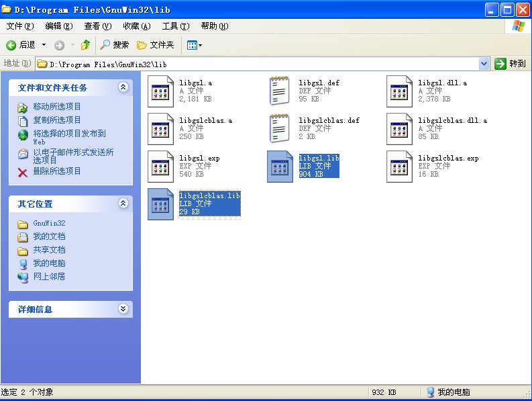Open the 我的文档 link

(49, 236)
